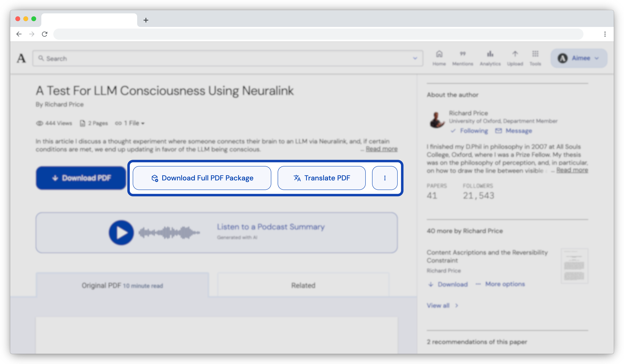Switch to the Related tab
Screen dimensions: 624x364
pos(303,285)
